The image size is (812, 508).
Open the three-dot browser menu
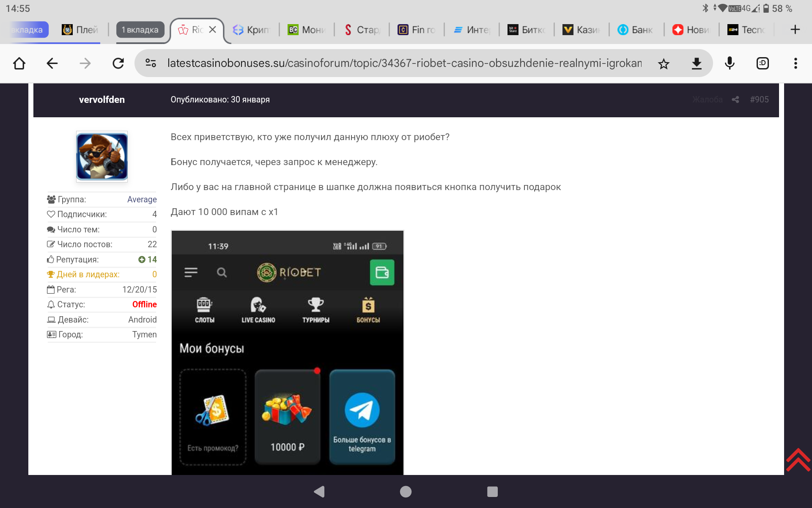[x=796, y=63]
